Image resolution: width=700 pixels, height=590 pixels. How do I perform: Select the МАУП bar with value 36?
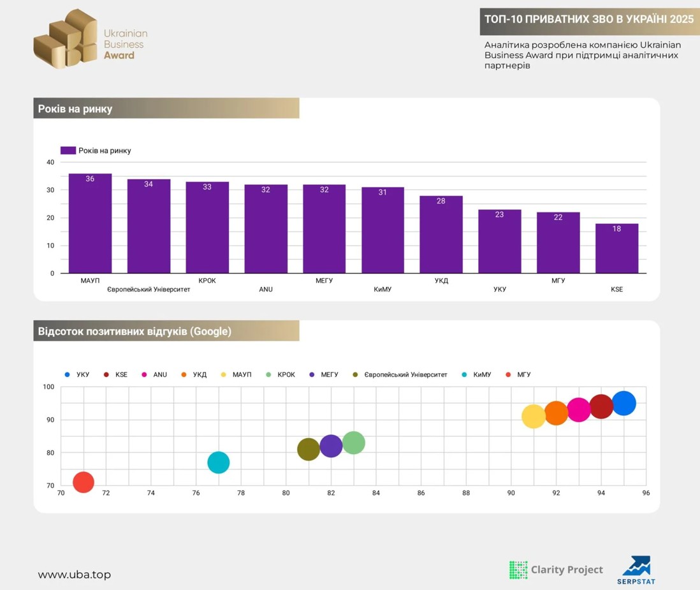coord(90,223)
